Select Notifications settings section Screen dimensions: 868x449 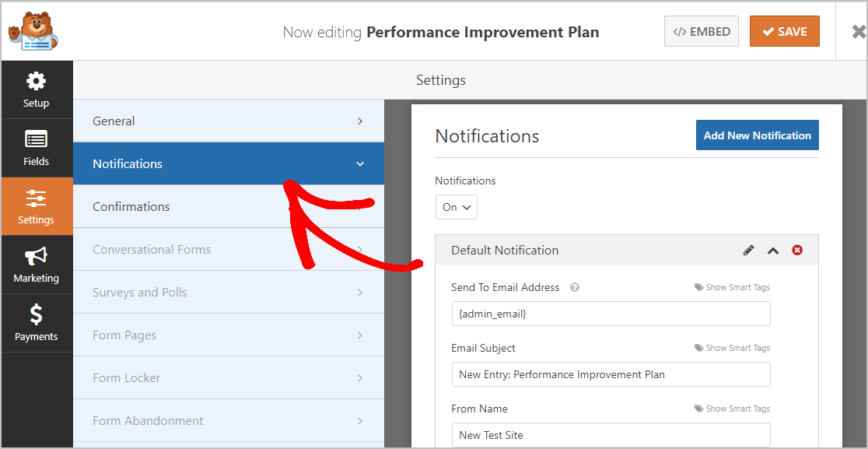(x=229, y=164)
